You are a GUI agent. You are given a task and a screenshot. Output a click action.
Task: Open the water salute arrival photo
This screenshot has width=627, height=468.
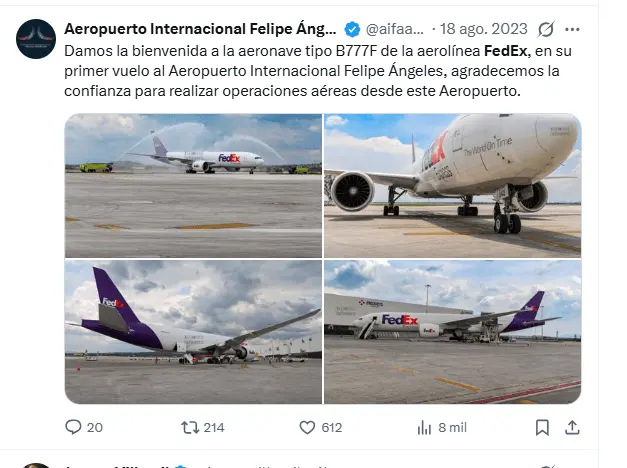[x=193, y=186]
